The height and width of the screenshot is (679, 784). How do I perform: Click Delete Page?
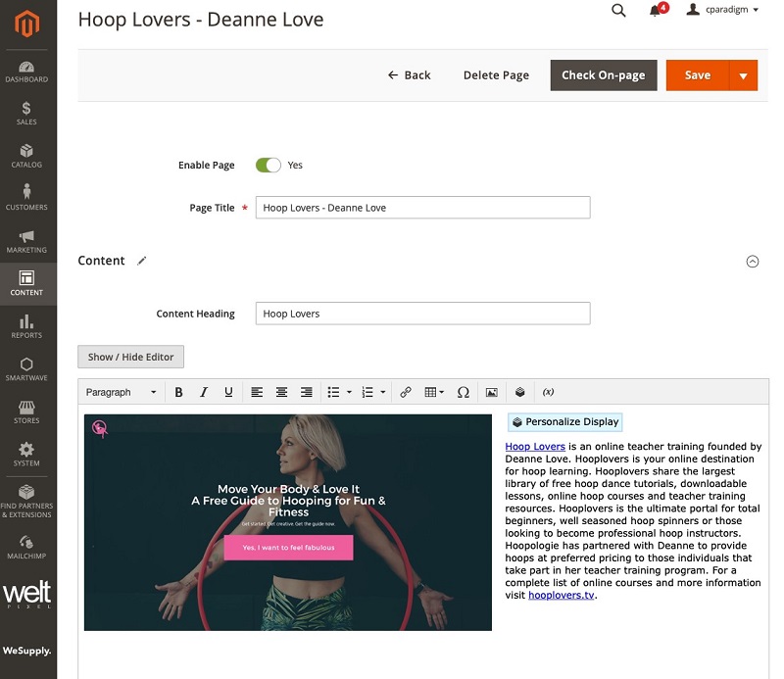496,75
